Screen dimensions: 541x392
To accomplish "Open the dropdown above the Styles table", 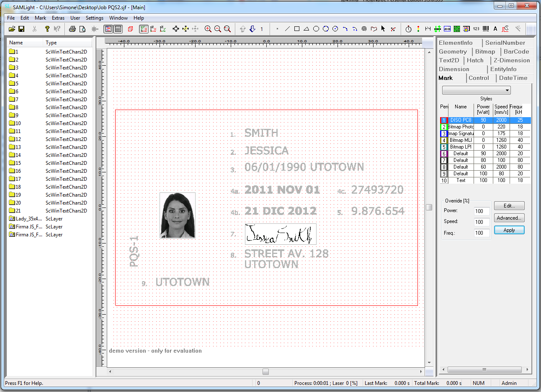I will [477, 90].
